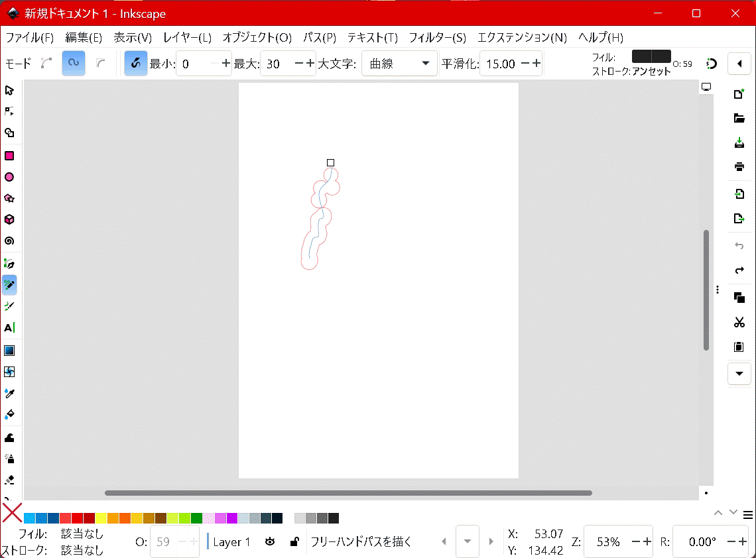Select the Node edit tool
The height and width of the screenshot is (558, 756).
pos(9,111)
